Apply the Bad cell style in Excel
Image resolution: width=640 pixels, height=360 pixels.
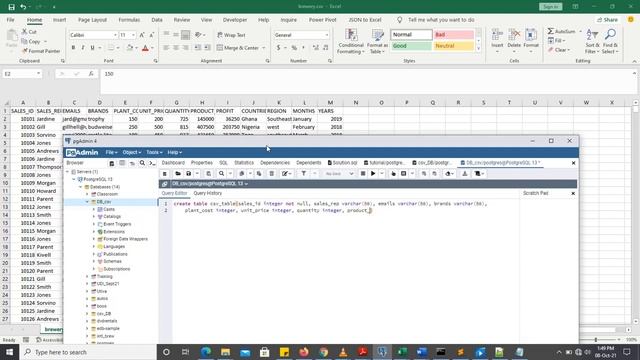[454, 35]
